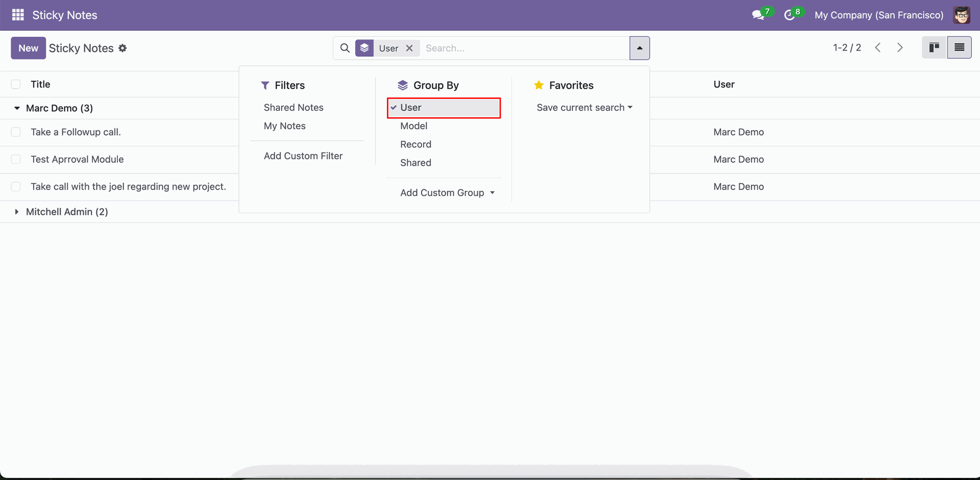980x480 pixels.
Task: Expand the Mitchell Admin group
Action: point(17,212)
